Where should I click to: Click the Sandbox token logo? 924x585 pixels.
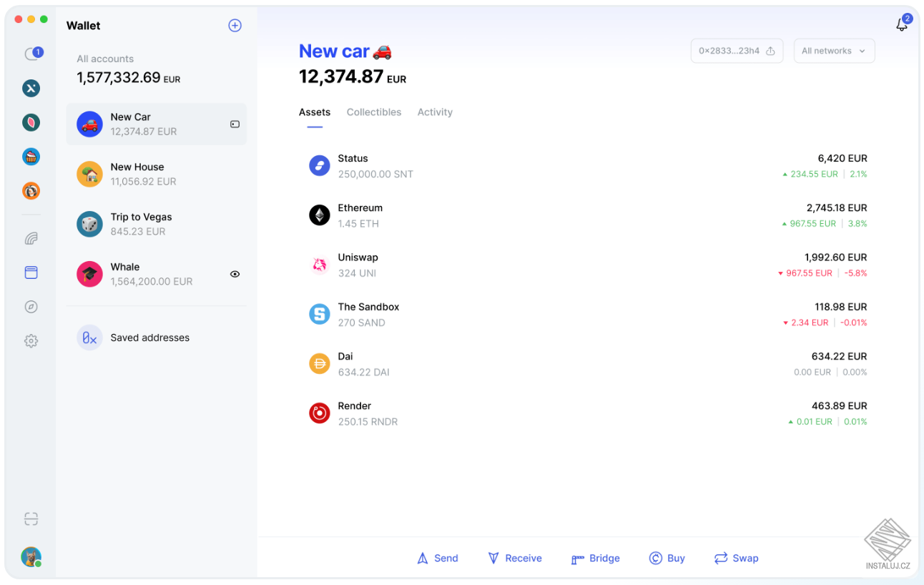click(x=319, y=314)
